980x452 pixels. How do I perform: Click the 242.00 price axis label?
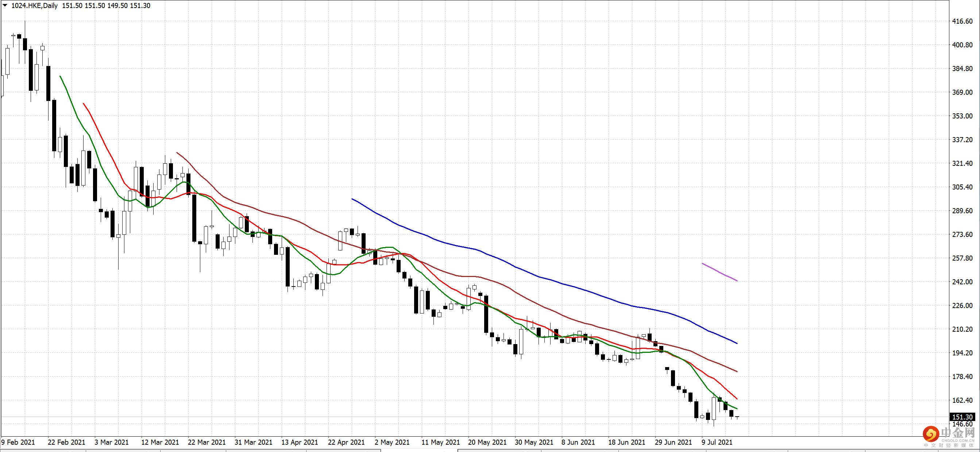tap(962, 282)
